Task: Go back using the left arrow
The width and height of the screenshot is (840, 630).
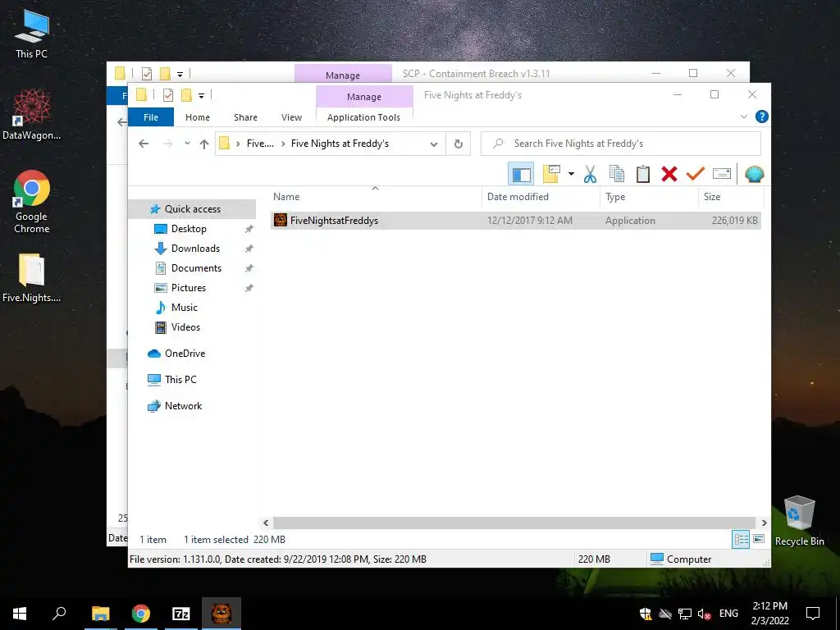Action: point(143,144)
